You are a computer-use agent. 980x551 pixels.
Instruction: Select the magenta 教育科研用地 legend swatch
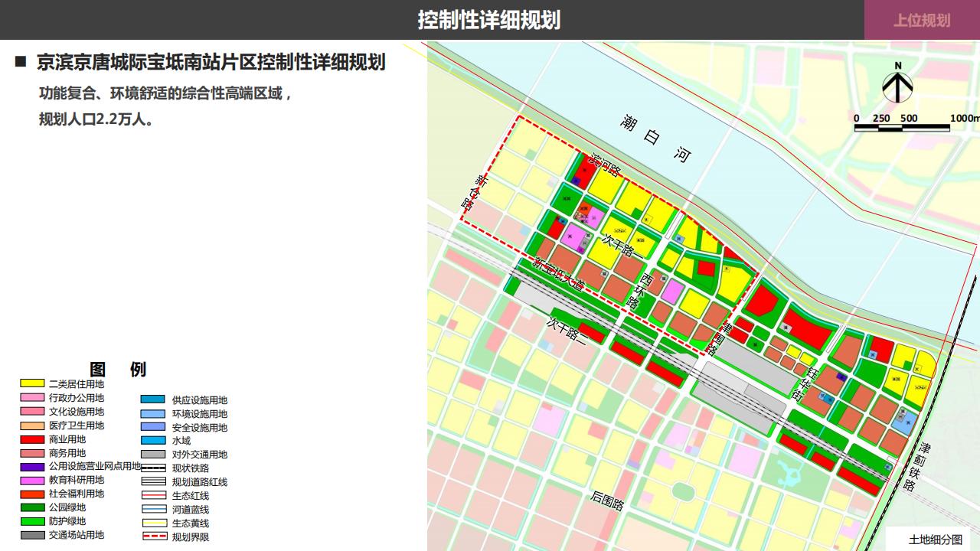tap(32, 480)
